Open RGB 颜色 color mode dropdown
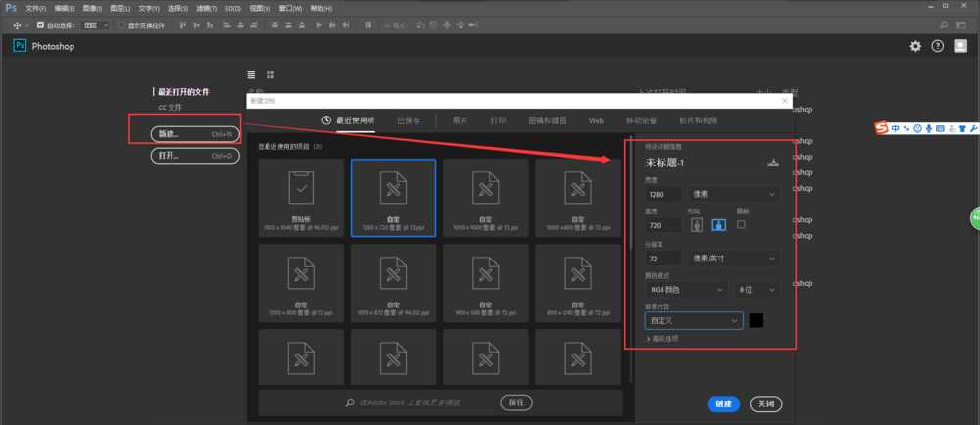This screenshot has width=980, height=425. [685, 290]
